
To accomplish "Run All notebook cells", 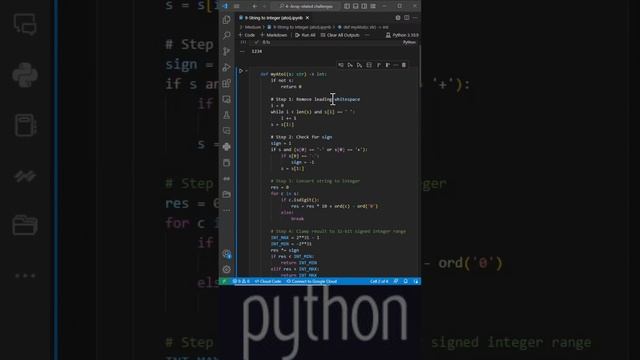I will (x=305, y=35).
